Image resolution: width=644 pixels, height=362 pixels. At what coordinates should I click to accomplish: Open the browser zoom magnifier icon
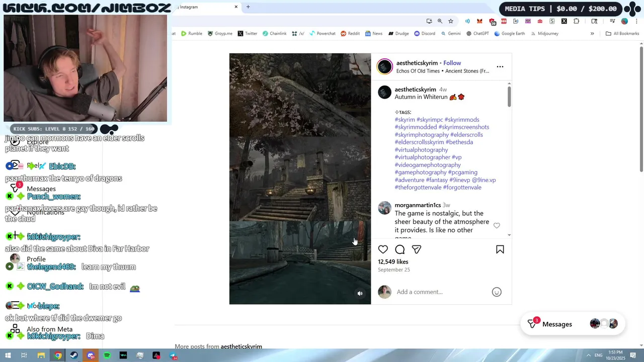pos(440,21)
